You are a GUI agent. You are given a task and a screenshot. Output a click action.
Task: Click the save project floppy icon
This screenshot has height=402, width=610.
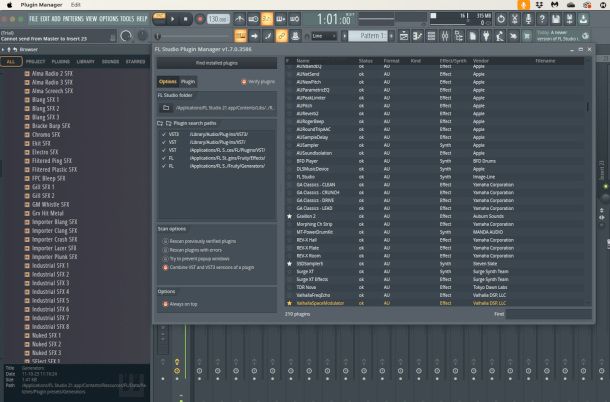point(556,19)
